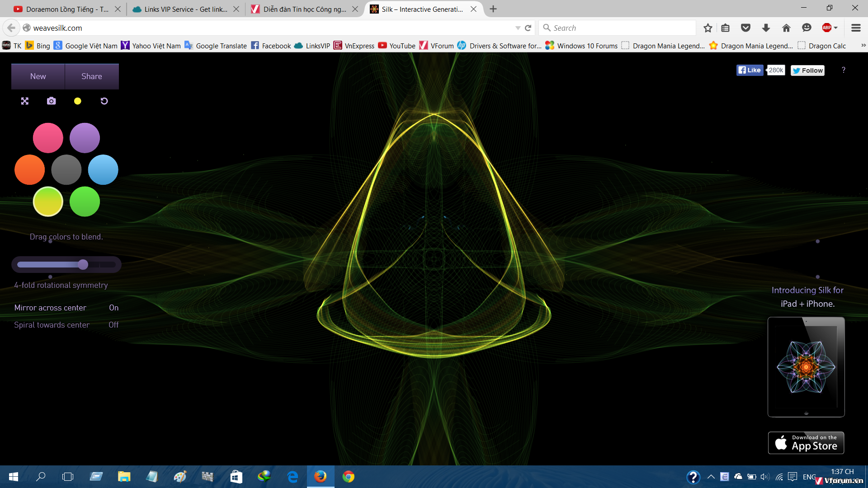
Task: Switch to Doraemon Lồng Tiếng tab
Action: click(x=67, y=9)
